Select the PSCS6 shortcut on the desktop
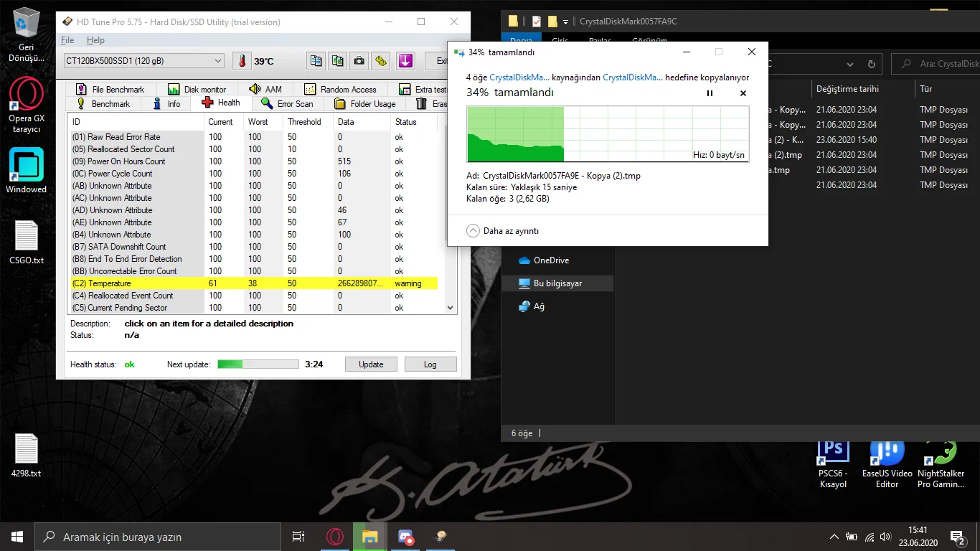The width and height of the screenshot is (980, 551). [x=833, y=465]
